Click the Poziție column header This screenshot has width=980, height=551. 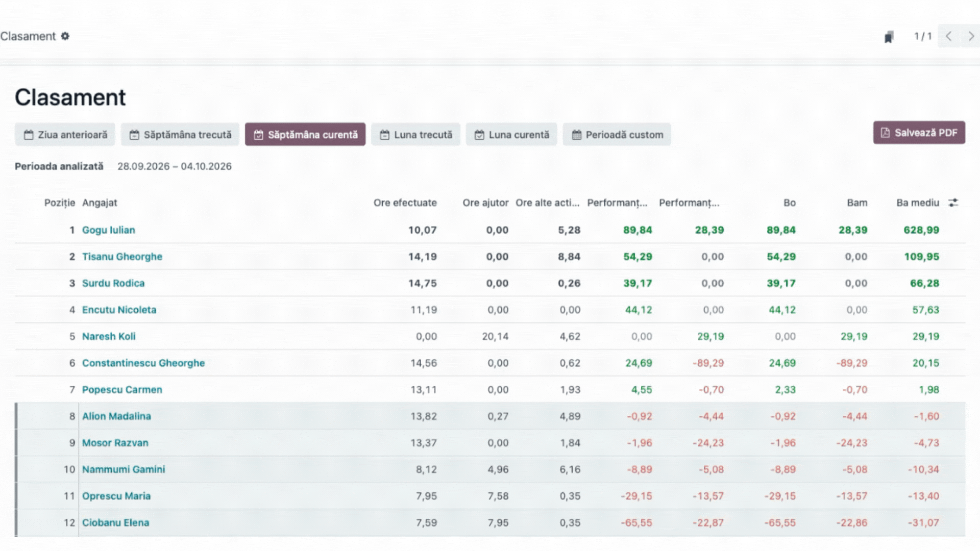click(60, 203)
